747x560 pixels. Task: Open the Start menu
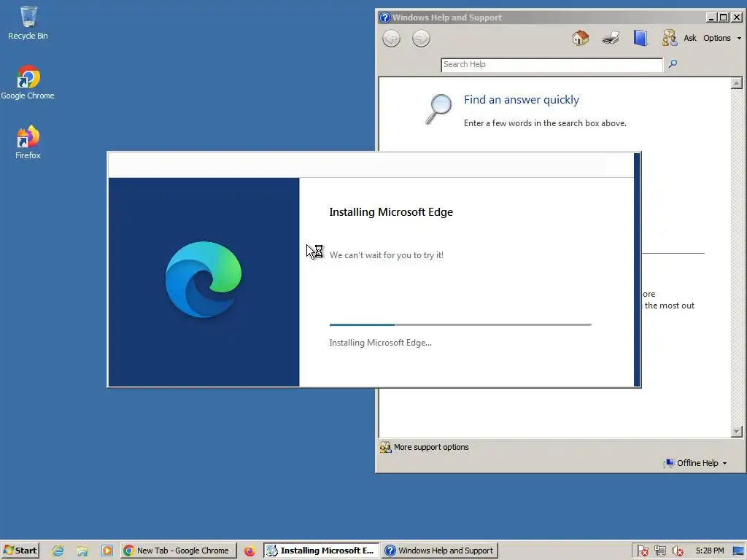pyautogui.click(x=20, y=551)
